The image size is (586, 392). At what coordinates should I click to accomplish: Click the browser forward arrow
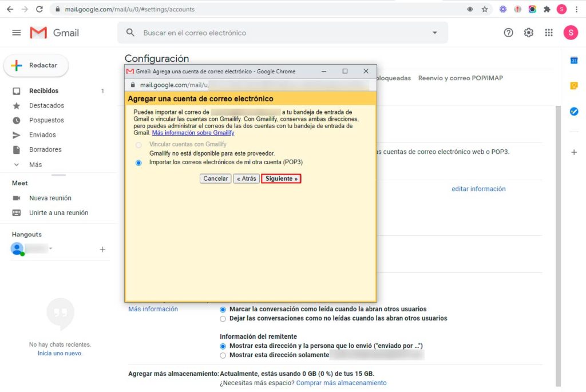(x=25, y=9)
